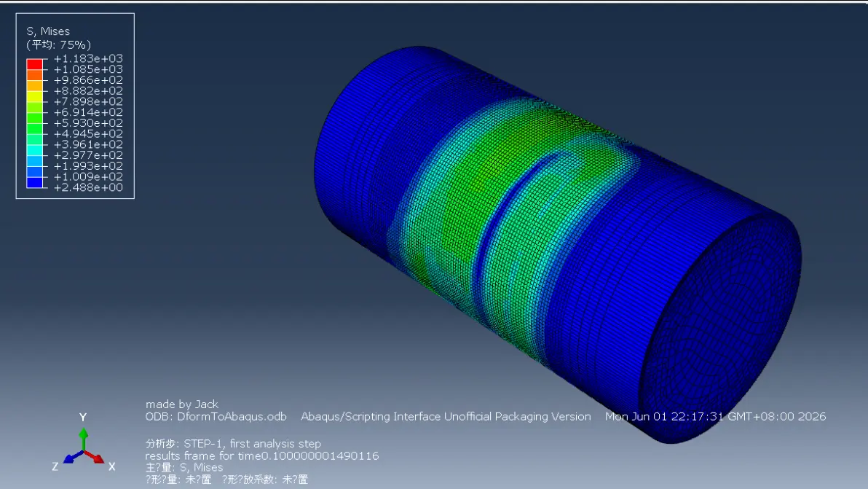Click the blue Z axis arrow of the triad
Image resolution: width=868 pixels, height=489 pixels.
(x=73, y=457)
